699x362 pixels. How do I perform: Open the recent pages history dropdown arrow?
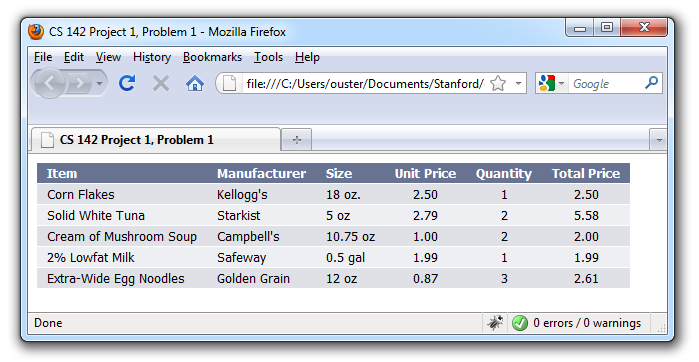tap(99, 83)
